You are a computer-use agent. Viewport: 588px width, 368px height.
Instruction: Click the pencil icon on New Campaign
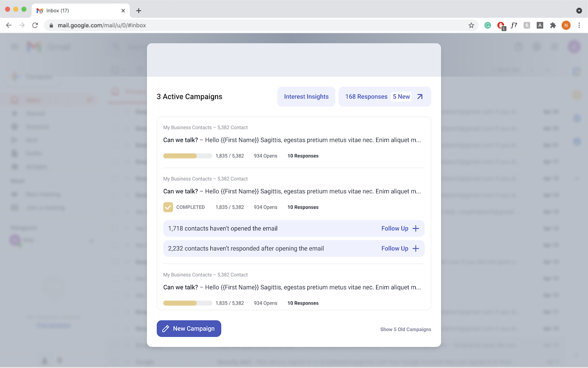tap(166, 328)
